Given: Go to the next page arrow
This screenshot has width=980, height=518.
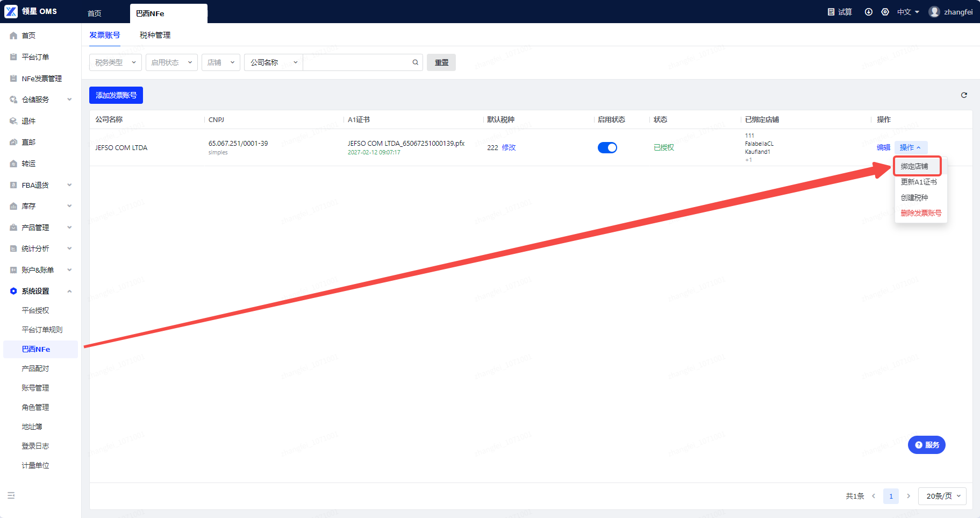Looking at the screenshot, I should [909, 496].
